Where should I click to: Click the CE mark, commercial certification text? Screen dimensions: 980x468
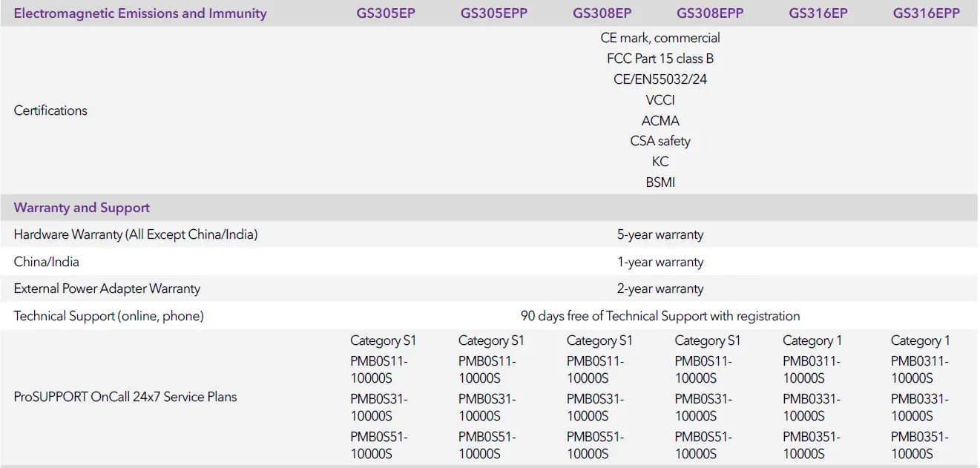[660, 38]
